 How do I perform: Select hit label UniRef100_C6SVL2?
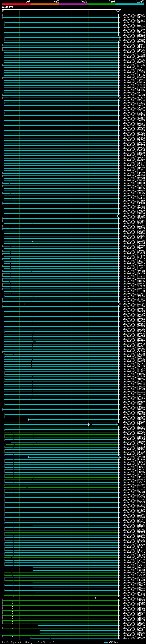[x=133, y=67]
